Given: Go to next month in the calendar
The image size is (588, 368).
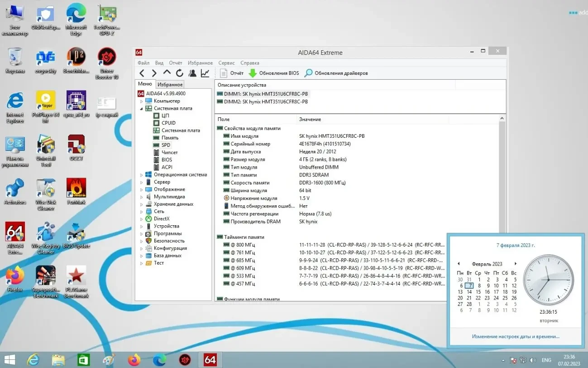Looking at the screenshot, I should 516,263.
